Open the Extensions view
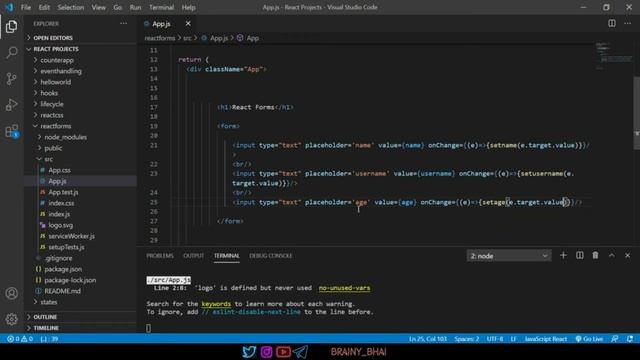 click(11, 131)
